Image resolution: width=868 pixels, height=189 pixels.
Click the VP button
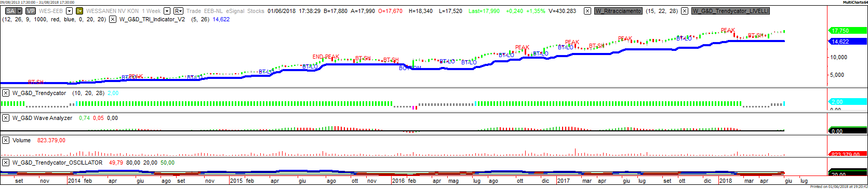point(30,11)
